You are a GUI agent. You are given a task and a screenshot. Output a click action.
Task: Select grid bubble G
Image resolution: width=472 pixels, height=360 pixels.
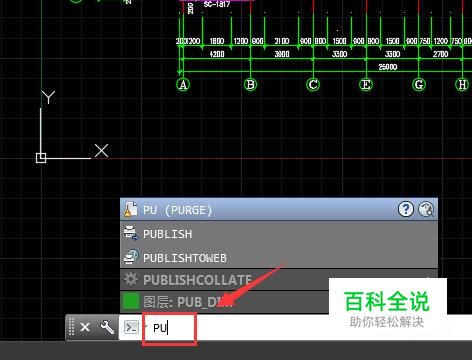[x=419, y=85]
